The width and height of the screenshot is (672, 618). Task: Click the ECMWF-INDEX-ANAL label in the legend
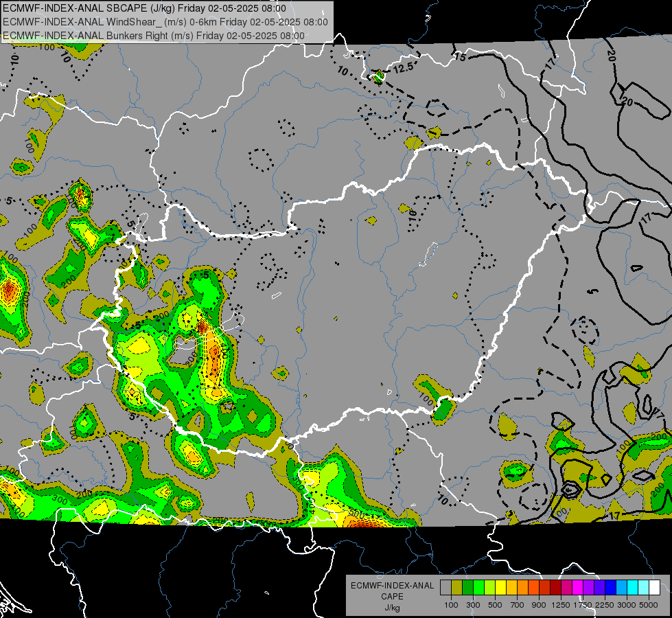(392, 586)
